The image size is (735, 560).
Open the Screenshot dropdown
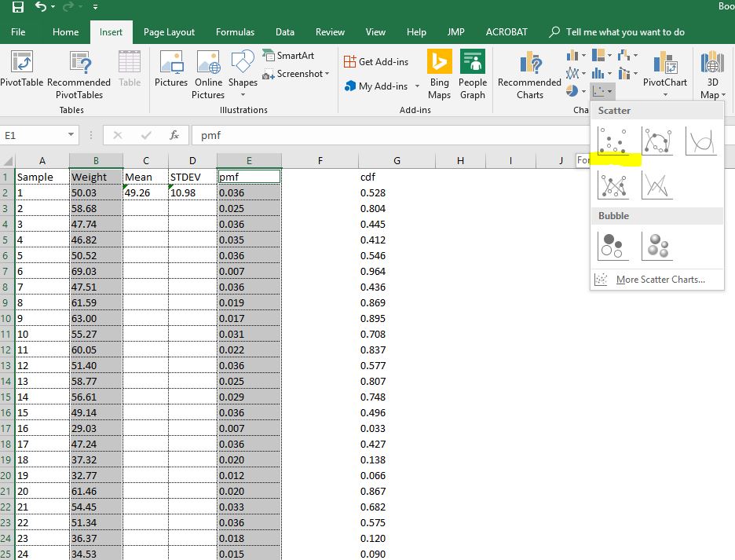296,74
